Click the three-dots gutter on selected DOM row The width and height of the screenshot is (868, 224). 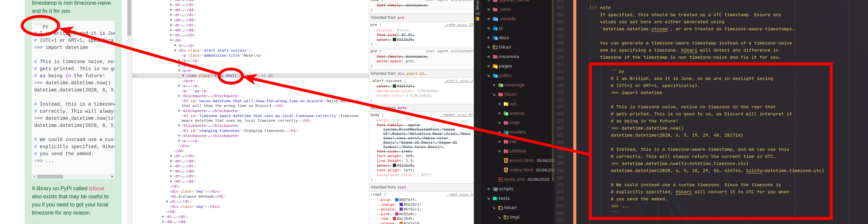135,76
